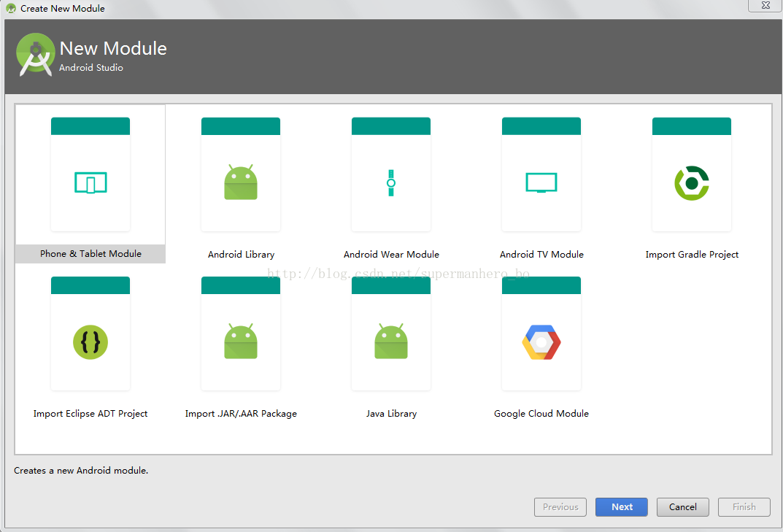The image size is (783, 532).
Task: Click the New Module heading text
Action: click(x=113, y=48)
